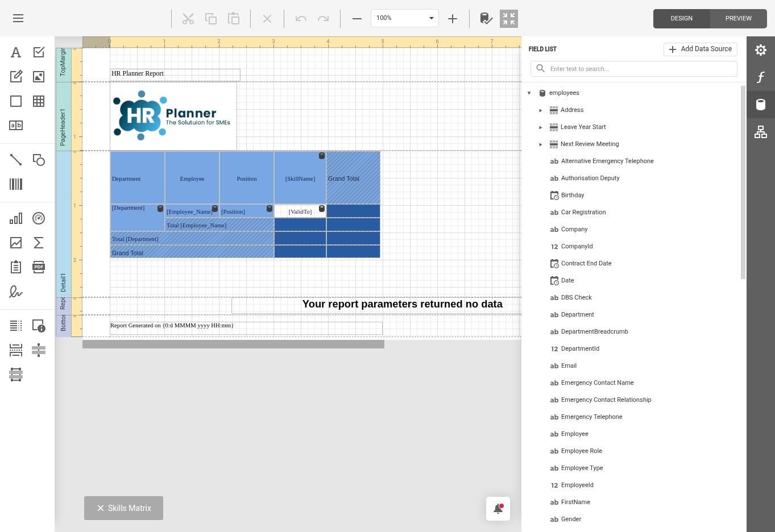The image size is (775, 532).
Task: Open the notifications bell
Action: (x=498, y=509)
